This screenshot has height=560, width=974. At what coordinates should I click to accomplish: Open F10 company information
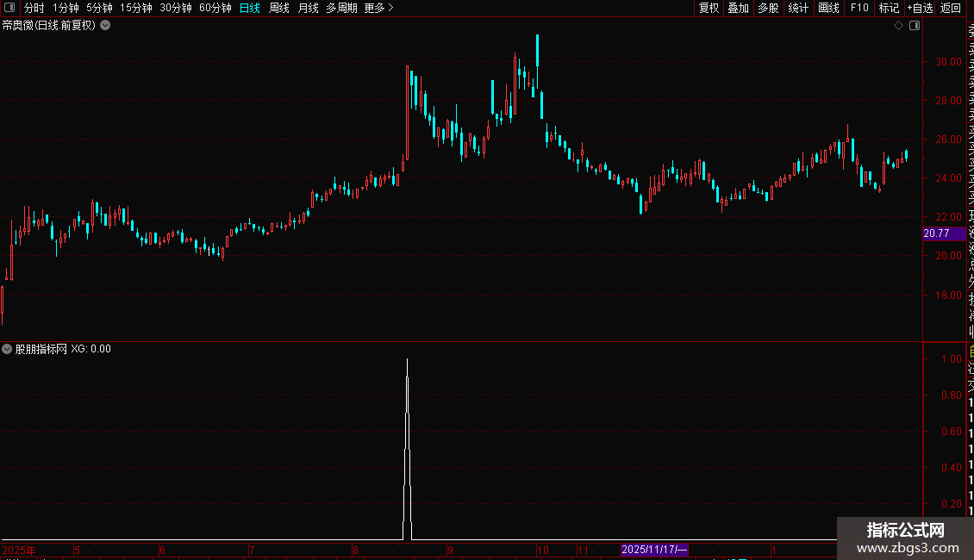[859, 8]
